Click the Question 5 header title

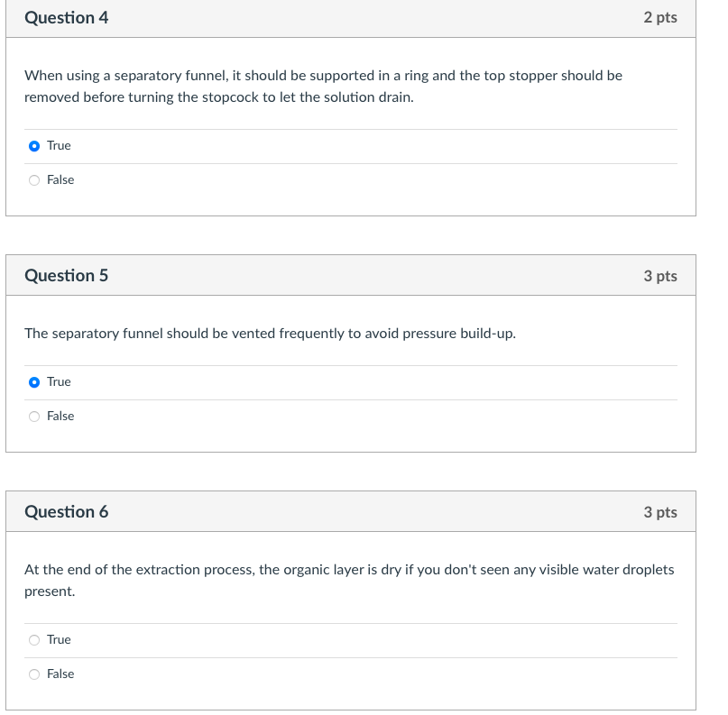[67, 276]
